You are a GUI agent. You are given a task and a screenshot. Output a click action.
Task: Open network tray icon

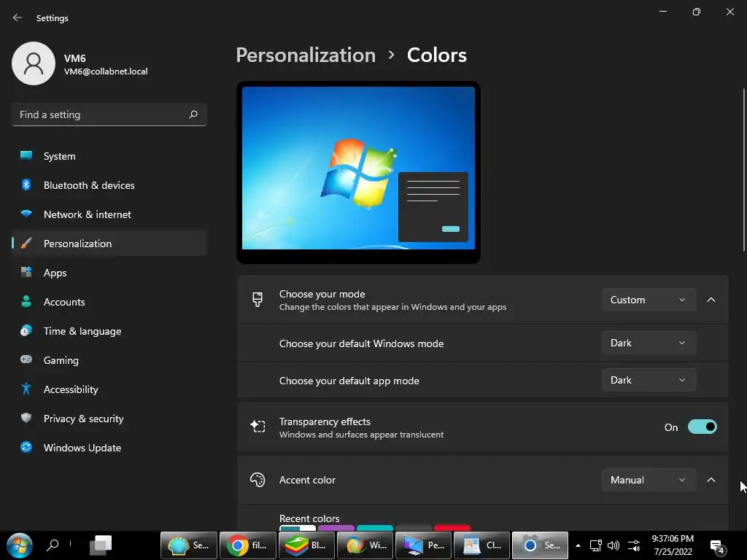tap(595, 545)
